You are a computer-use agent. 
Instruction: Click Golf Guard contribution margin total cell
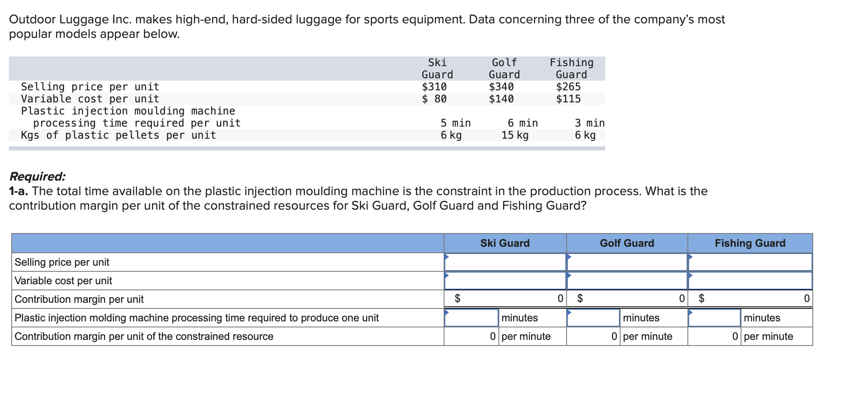tap(627, 299)
